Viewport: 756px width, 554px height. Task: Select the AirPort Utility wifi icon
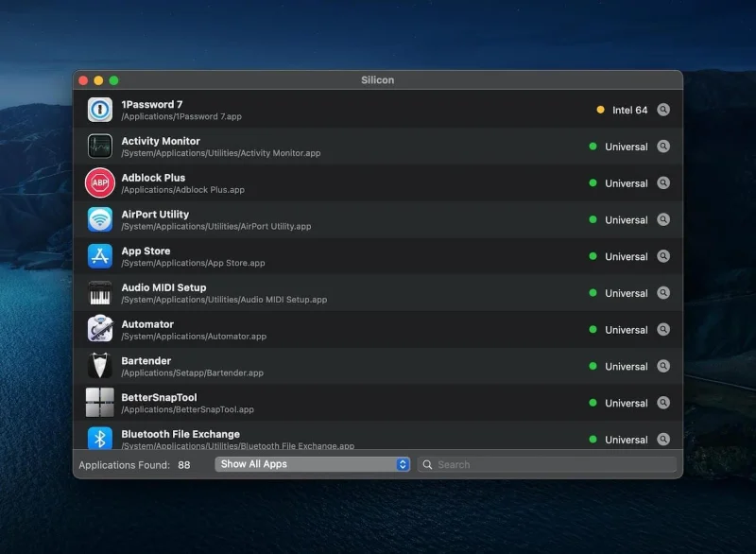coord(100,219)
